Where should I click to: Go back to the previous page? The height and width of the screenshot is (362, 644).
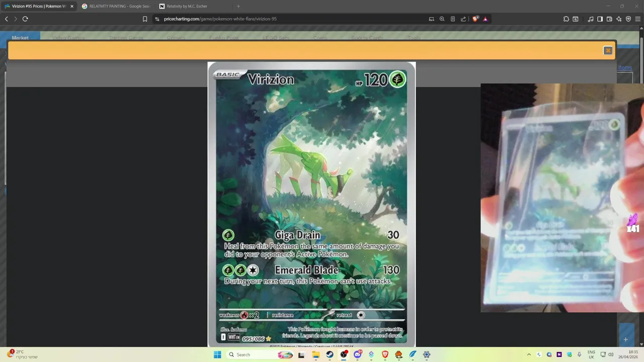tap(7, 19)
